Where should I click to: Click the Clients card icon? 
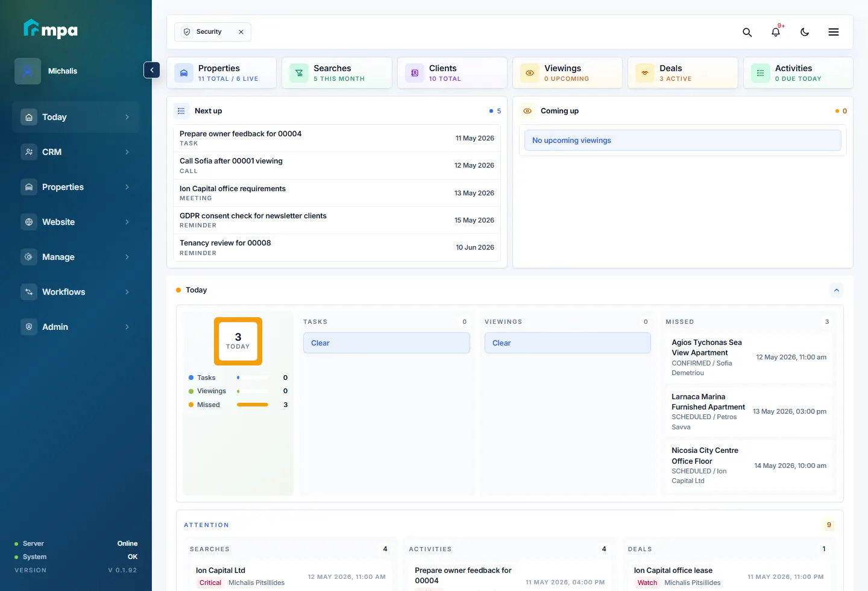pyautogui.click(x=415, y=73)
